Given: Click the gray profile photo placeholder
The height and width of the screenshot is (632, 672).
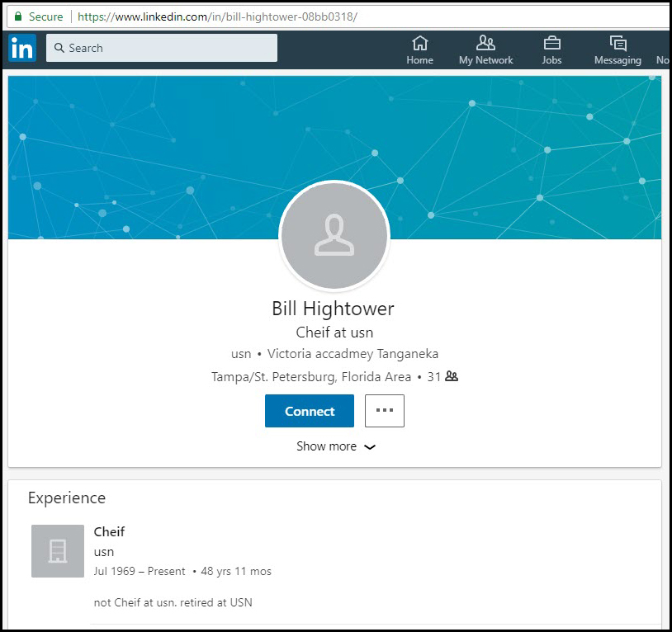Looking at the screenshot, I should point(334,235).
